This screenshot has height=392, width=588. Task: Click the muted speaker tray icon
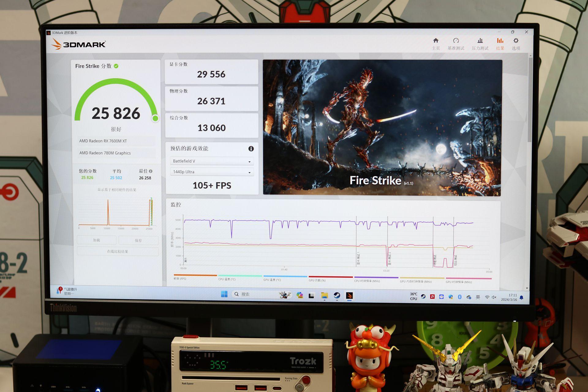[x=494, y=297]
